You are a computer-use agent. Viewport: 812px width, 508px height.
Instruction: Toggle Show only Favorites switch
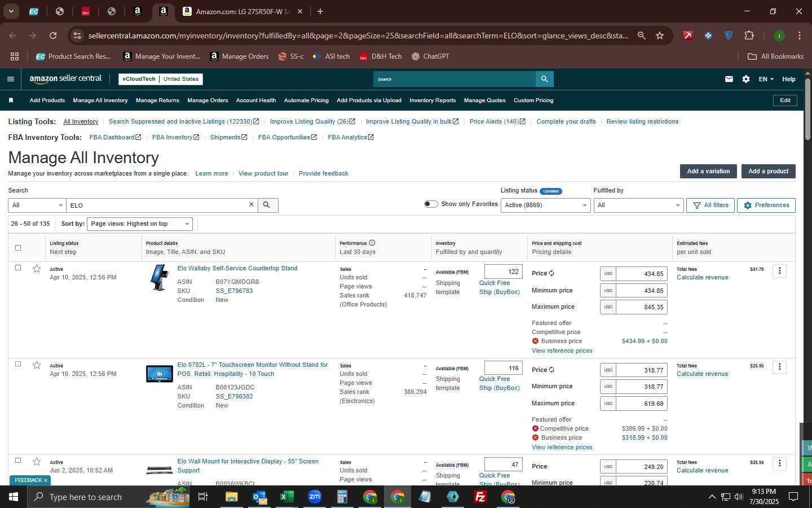(431, 204)
